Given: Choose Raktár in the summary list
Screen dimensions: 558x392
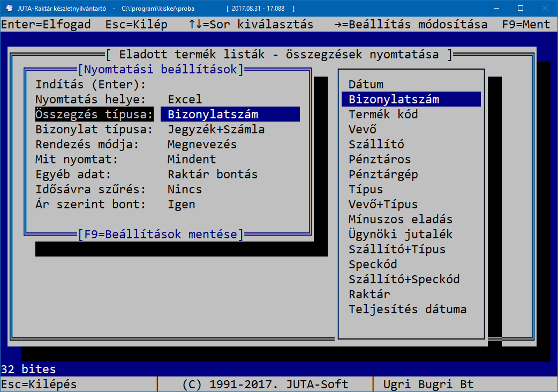Looking at the screenshot, I should tap(369, 295).
